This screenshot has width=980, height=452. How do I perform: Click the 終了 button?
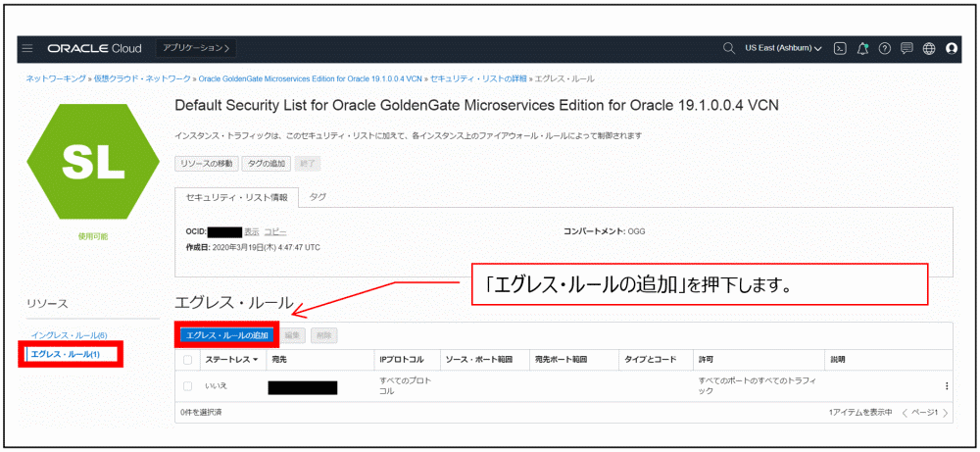click(308, 164)
